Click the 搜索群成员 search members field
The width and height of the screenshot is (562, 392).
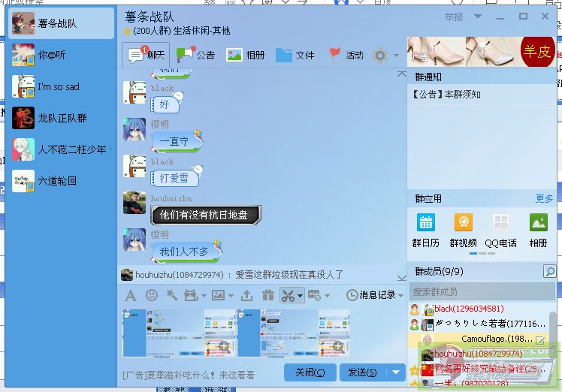[x=481, y=291]
